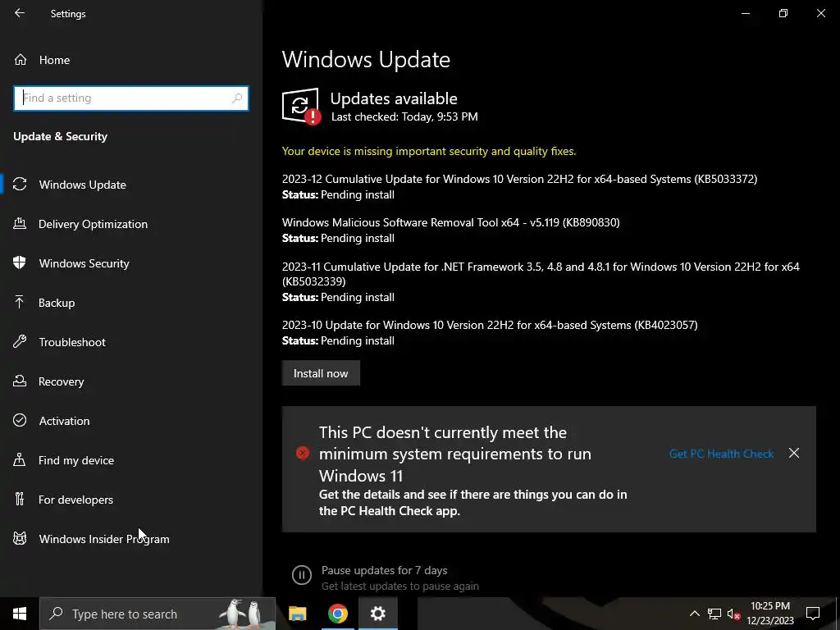Click the pause icon for updates
This screenshot has height=630, width=840.
point(302,575)
